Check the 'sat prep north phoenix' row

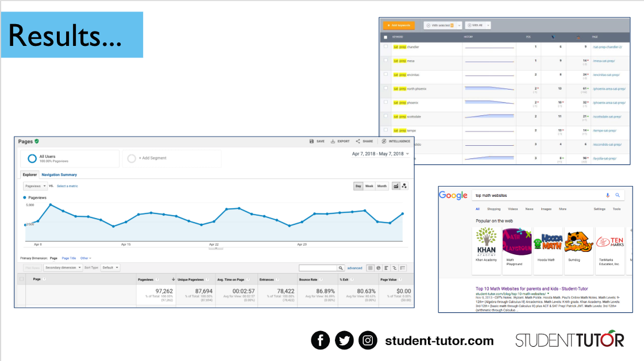pos(385,88)
